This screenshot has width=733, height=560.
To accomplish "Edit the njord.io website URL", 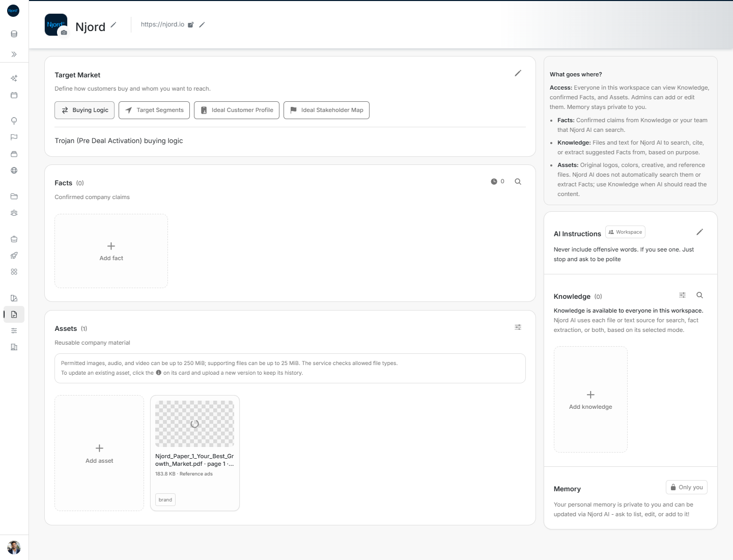I will (x=202, y=24).
